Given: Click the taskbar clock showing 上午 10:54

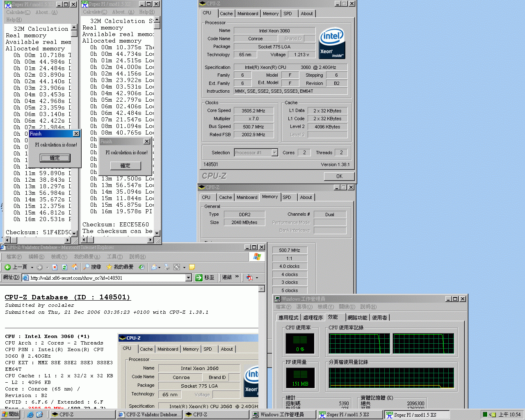Looking at the screenshot, I should (509, 415).
